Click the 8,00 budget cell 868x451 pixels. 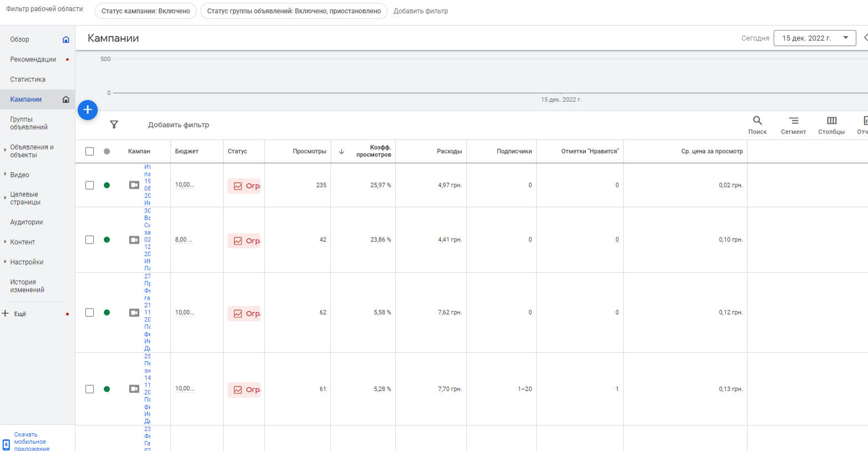[x=184, y=240]
